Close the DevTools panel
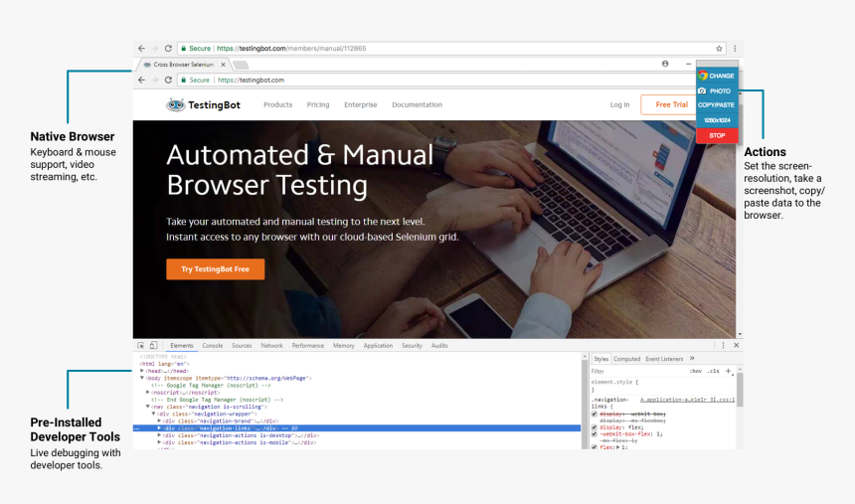855x504 pixels. point(736,345)
